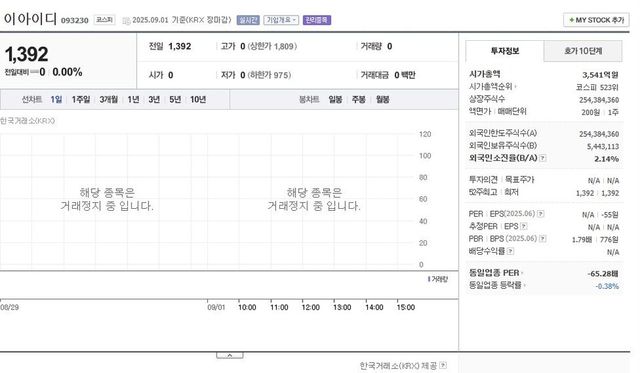Follow the 동일업종 PER arrow link

[x=522, y=273]
